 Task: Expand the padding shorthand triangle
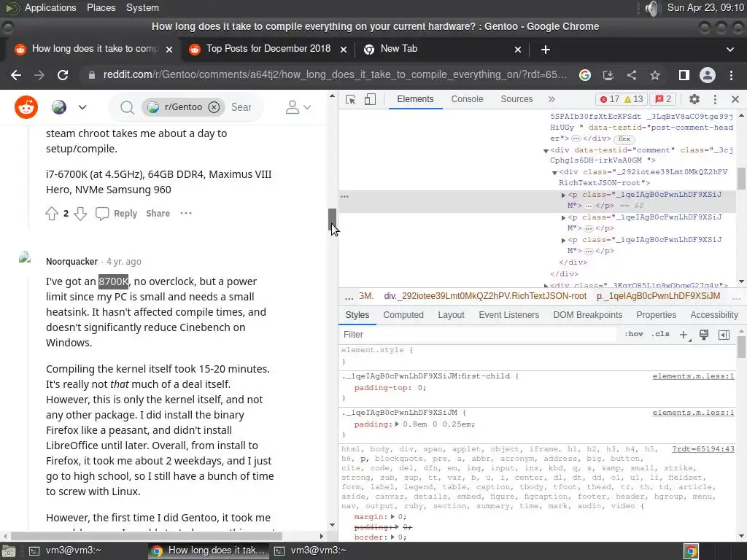[x=397, y=424]
